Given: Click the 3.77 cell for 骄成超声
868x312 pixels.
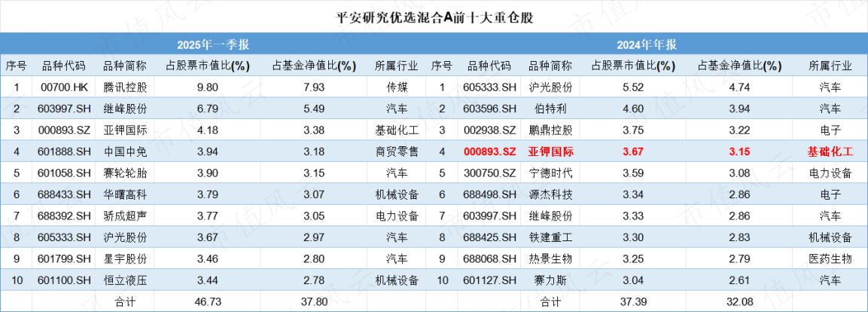Looking at the screenshot, I should tap(208, 216).
